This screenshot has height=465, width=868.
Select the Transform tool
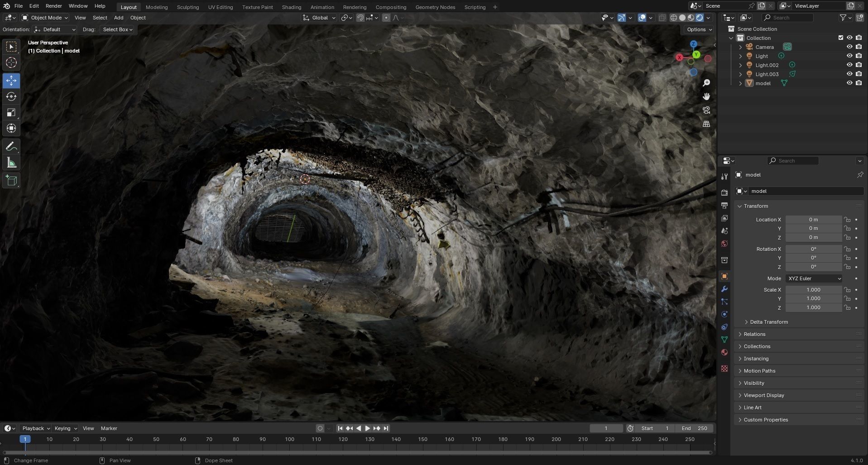click(x=11, y=129)
